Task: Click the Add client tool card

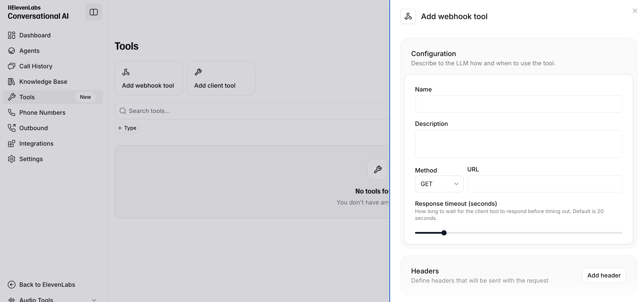Action: (221, 78)
